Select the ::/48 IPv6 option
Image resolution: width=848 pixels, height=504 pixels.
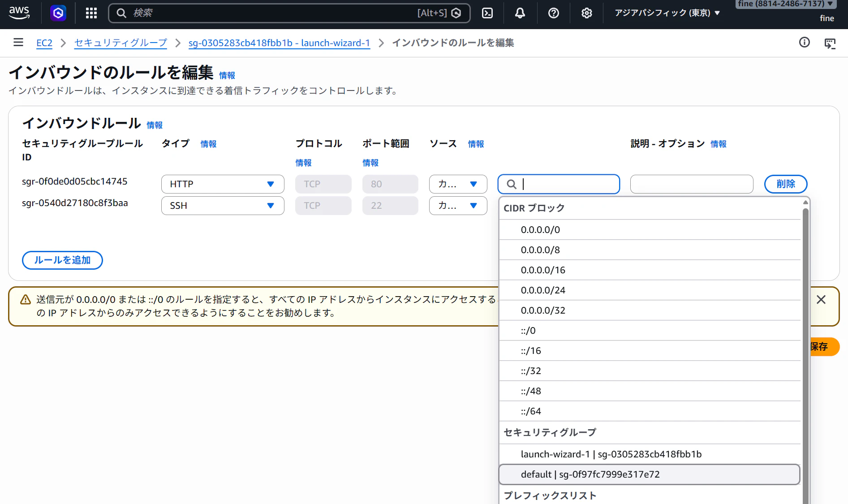(x=650, y=391)
